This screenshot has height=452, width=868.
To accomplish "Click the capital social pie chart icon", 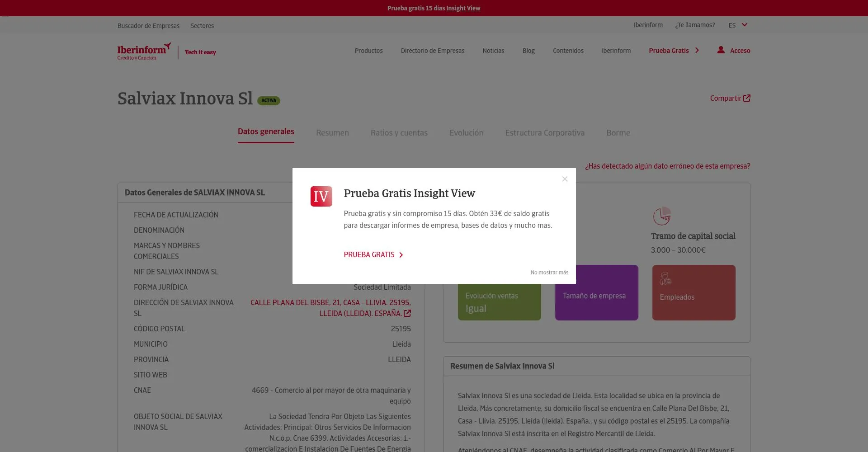I will (x=662, y=216).
